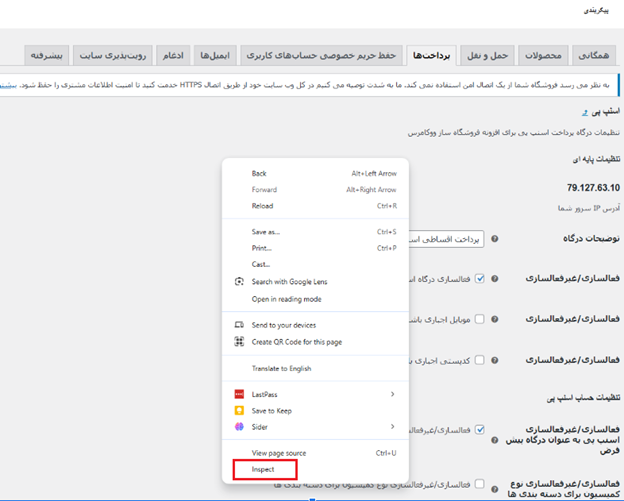Screen dimensions: 624x501
Task: Enable the موبایل اجباری checkbox
Action: [x=480, y=319]
